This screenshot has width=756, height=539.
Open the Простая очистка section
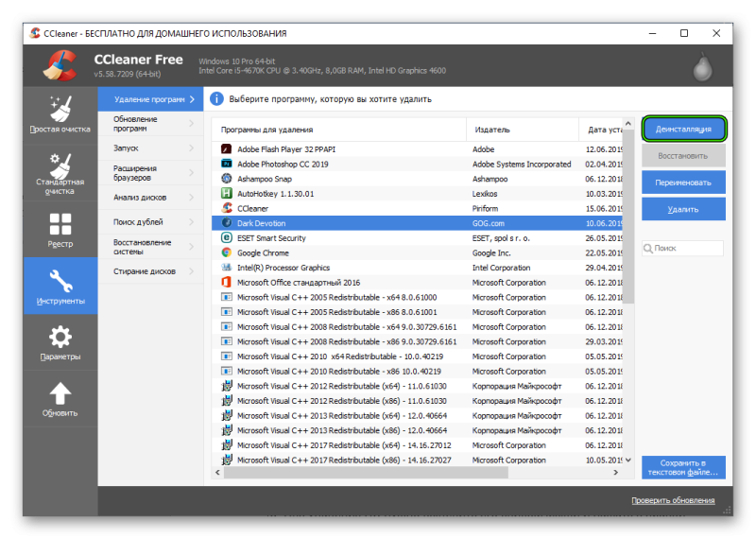(60, 114)
